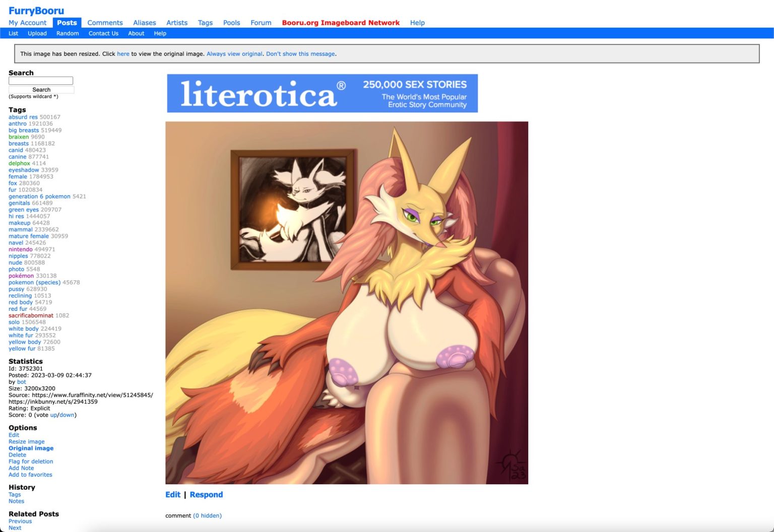Click 'Add Note' option

pos(21,468)
